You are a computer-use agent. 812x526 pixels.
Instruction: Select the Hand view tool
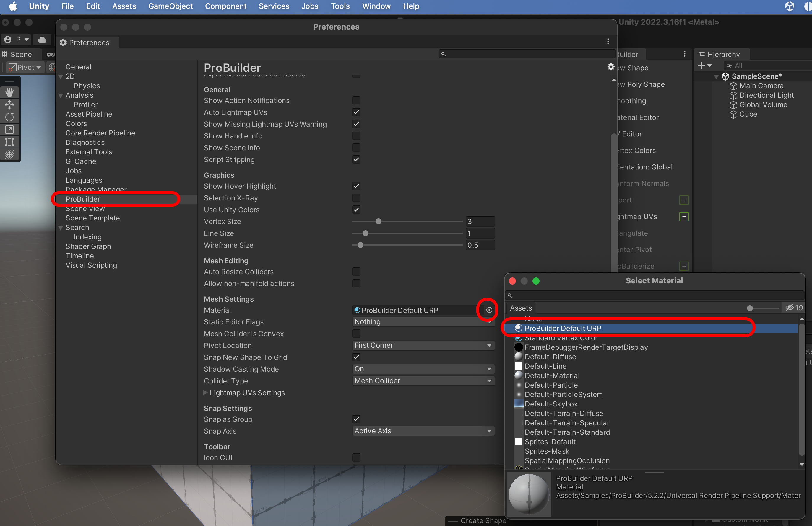click(9, 92)
